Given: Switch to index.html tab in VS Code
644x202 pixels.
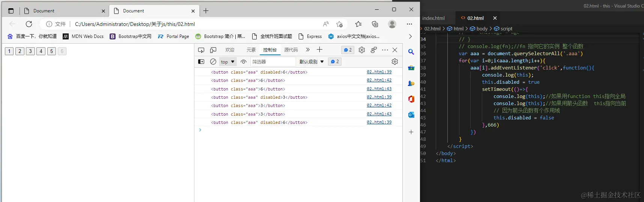Looking at the screenshot, I should [433, 18].
